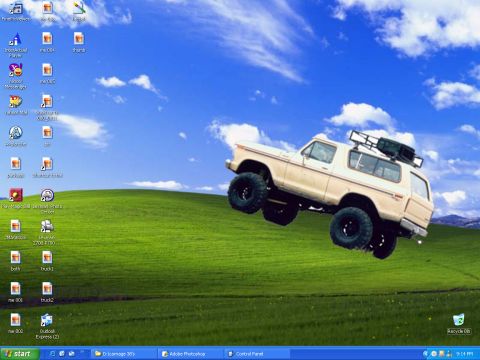Image resolution: width=480 pixels, height=360 pixels.
Task: Select the 'me 001' image file
Action: [x=15, y=289]
